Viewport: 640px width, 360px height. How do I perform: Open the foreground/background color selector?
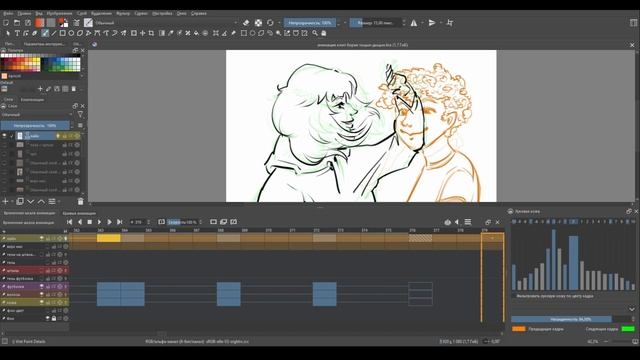pyautogui.click(x=63, y=23)
